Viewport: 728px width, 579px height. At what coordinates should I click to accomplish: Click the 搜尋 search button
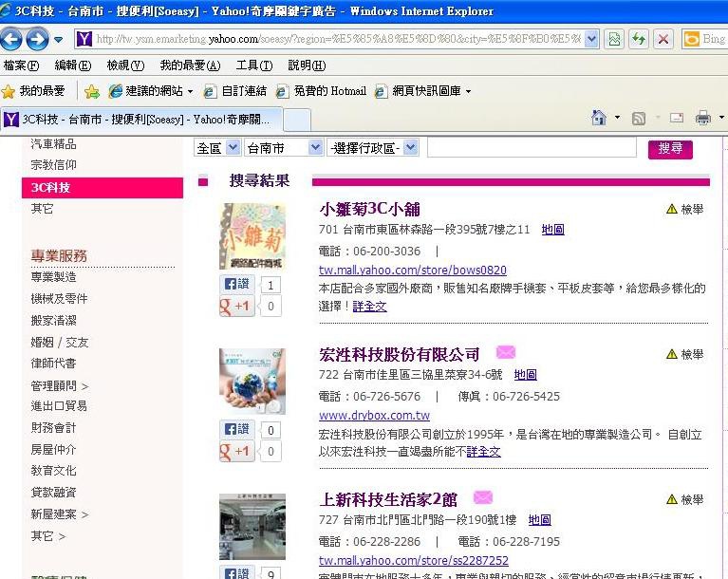click(670, 149)
